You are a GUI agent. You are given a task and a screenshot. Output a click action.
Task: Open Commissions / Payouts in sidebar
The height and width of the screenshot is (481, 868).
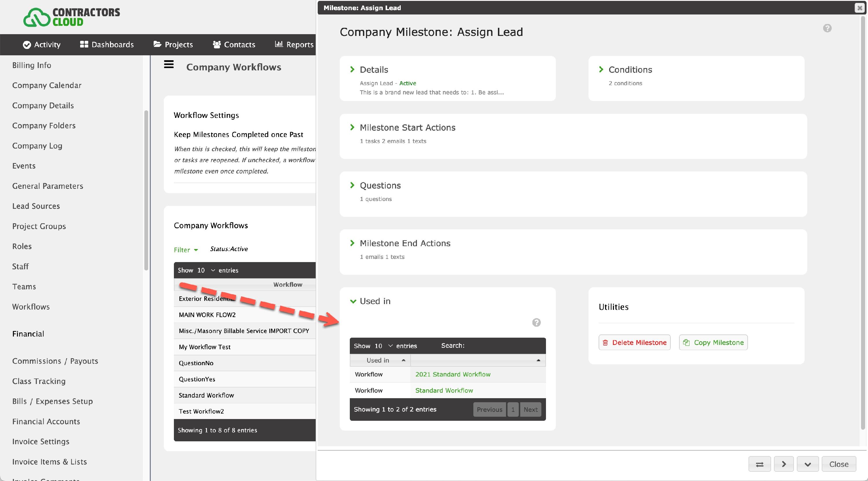[55, 361]
